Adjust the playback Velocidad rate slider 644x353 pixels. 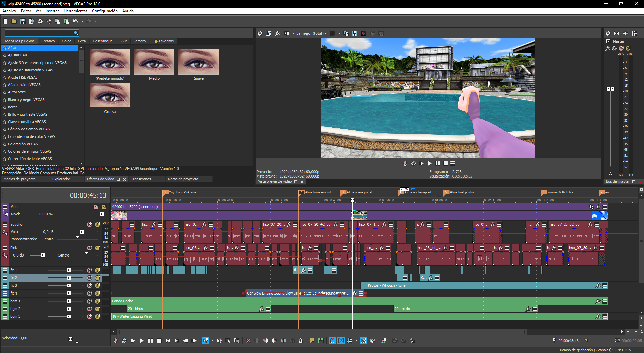pos(70,339)
